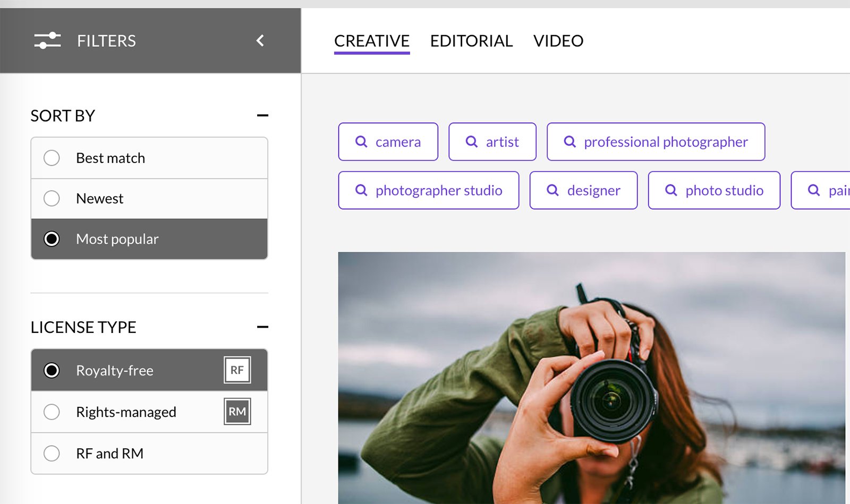
Task: Collapse the filters panel with the chevron
Action: 260,40
